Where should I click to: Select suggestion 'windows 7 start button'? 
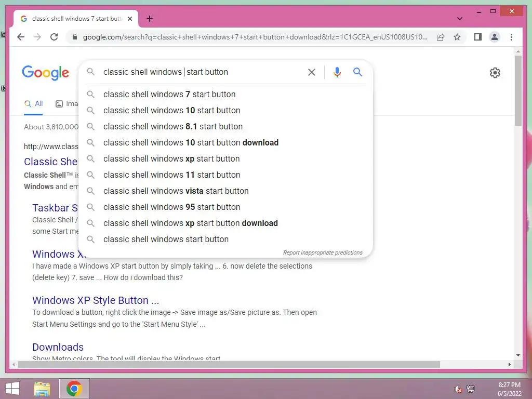click(225, 95)
